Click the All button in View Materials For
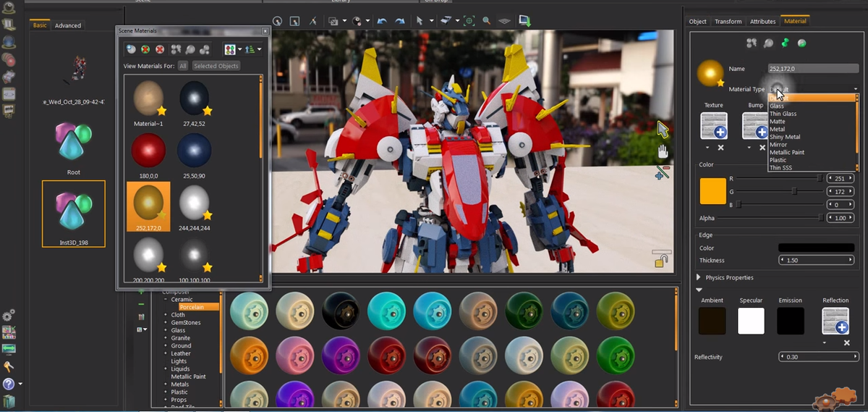The height and width of the screenshot is (412, 868). (183, 66)
